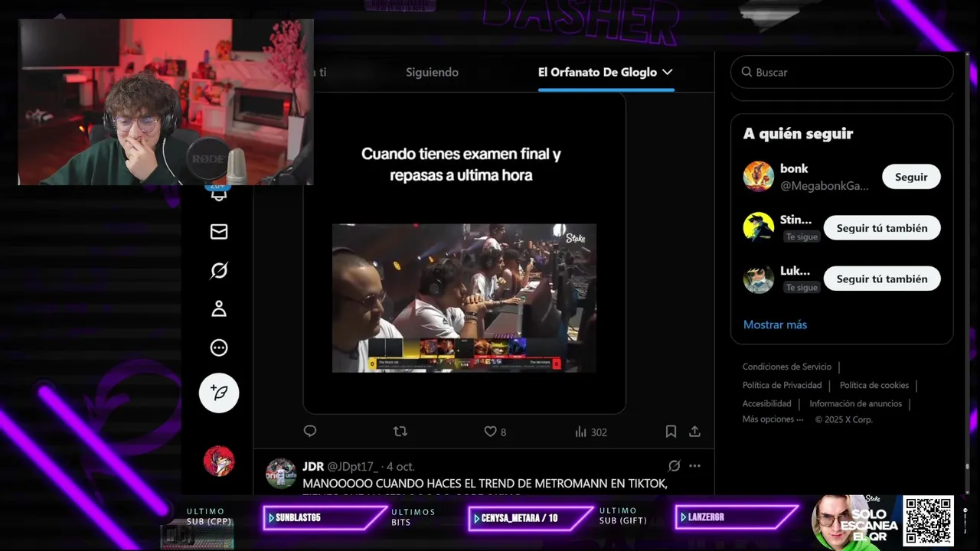Bookmark the exam meme post
The height and width of the screenshot is (551, 980).
coord(671,432)
